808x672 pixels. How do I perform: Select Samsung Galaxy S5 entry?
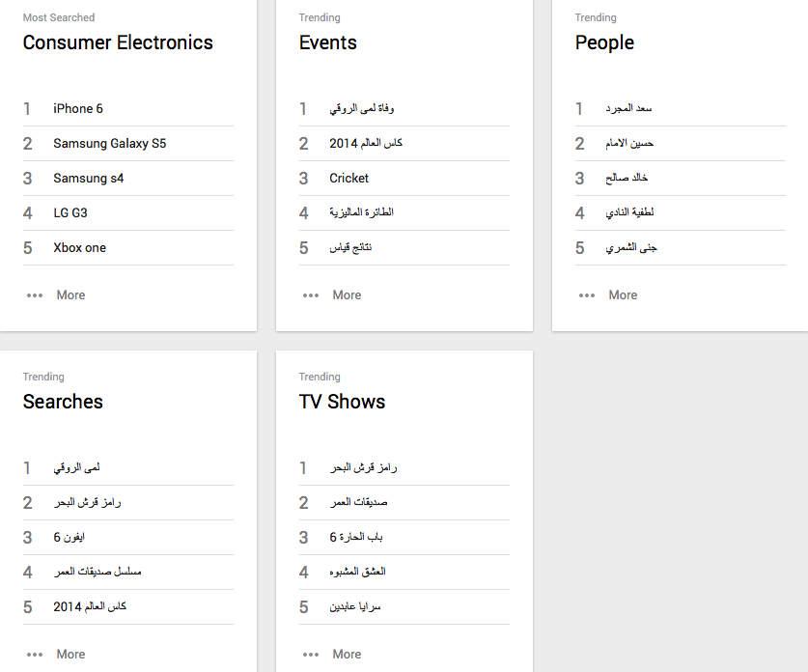coord(109,144)
